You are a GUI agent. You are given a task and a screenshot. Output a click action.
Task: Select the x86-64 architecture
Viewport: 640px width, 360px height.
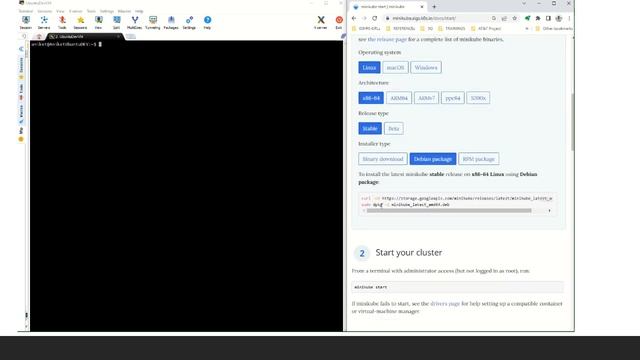point(371,98)
